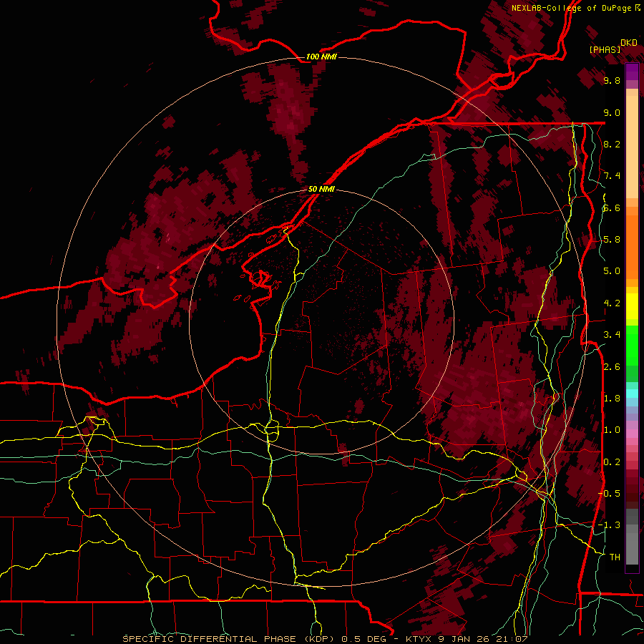Click the 5.0 value on color scale

click(612, 271)
